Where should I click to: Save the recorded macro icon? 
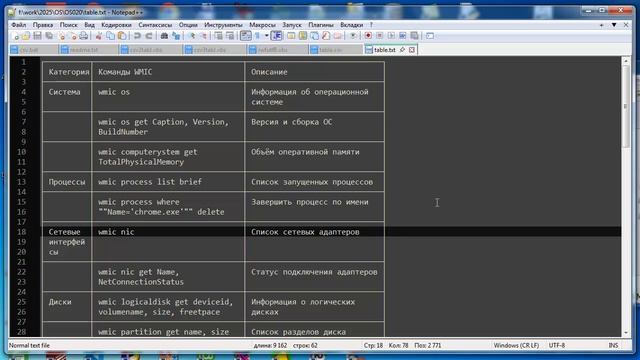click(x=414, y=36)
